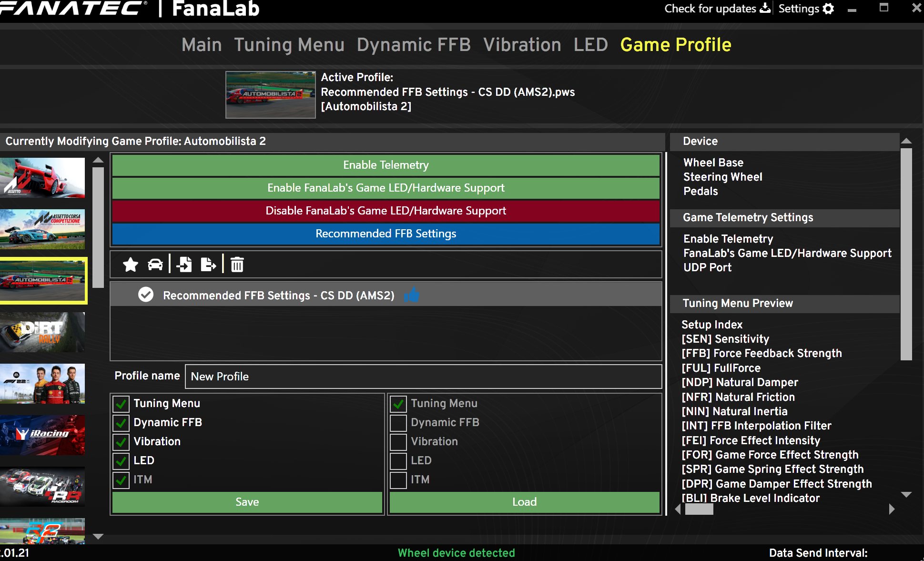Toggle Dynamic FFB checkbox in Load panel
This screenshot has width=924, height=561.
click(398, 423)
